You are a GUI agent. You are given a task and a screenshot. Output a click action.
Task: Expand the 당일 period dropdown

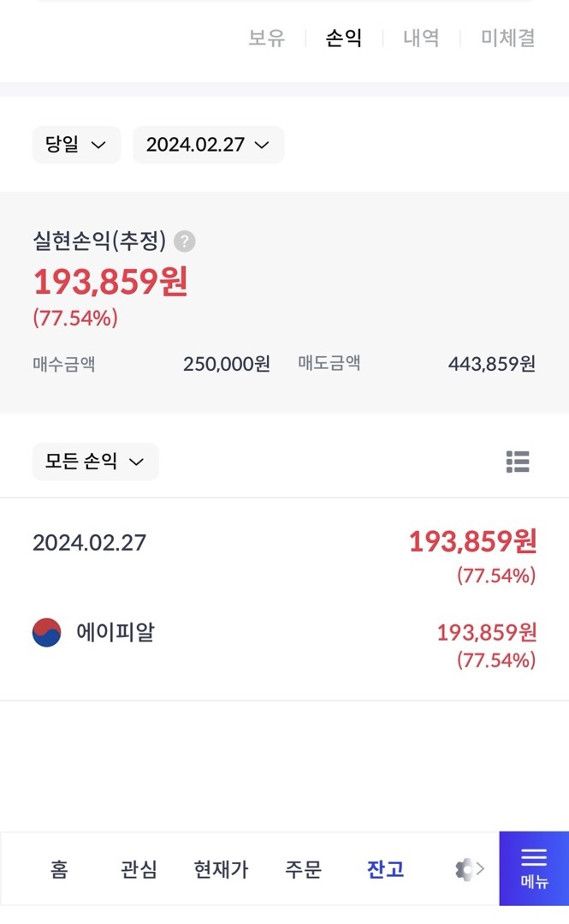click(76, 145)
